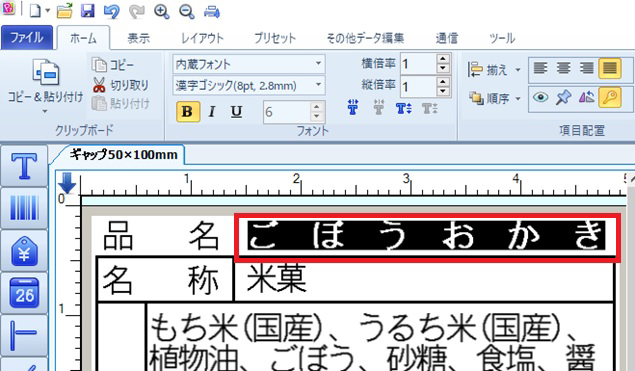This screenshot has height=371, width=635.
Task: Open the ファイル menu tab
Action: click(27, 38)
